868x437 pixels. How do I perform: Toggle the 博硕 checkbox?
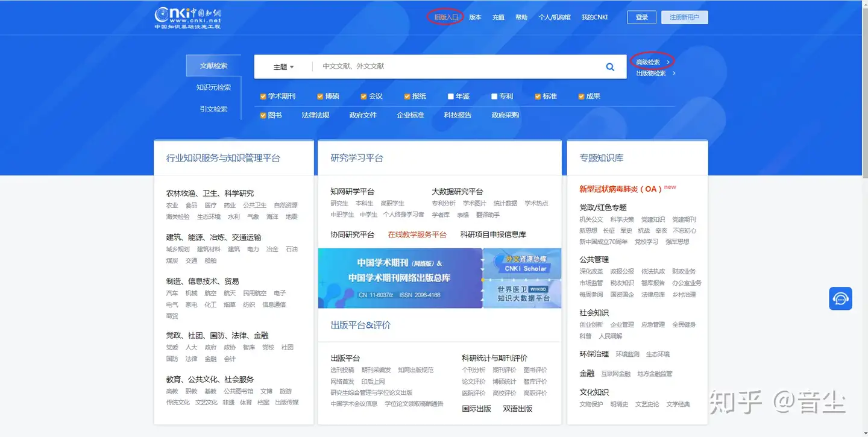point(320,96)
